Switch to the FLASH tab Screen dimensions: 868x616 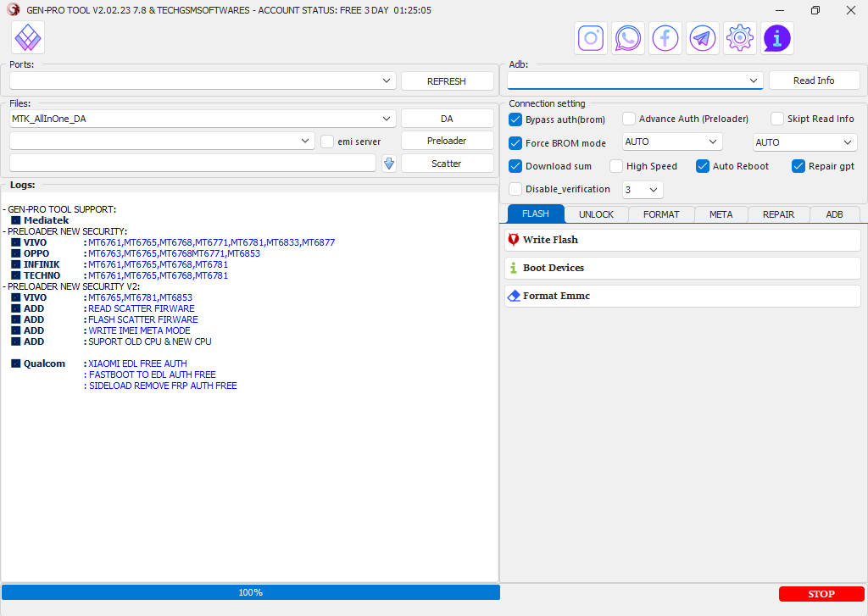click(536, 214)
